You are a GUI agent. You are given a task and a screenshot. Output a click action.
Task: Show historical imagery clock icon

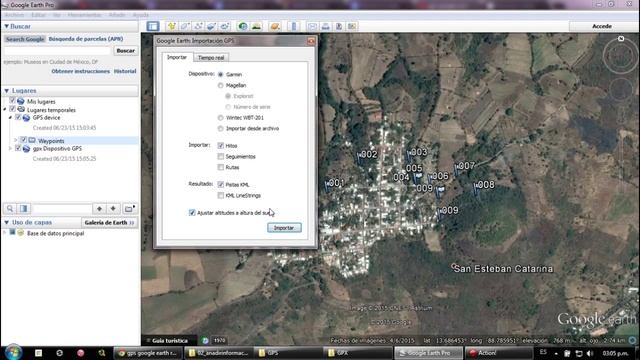[243, 26]
